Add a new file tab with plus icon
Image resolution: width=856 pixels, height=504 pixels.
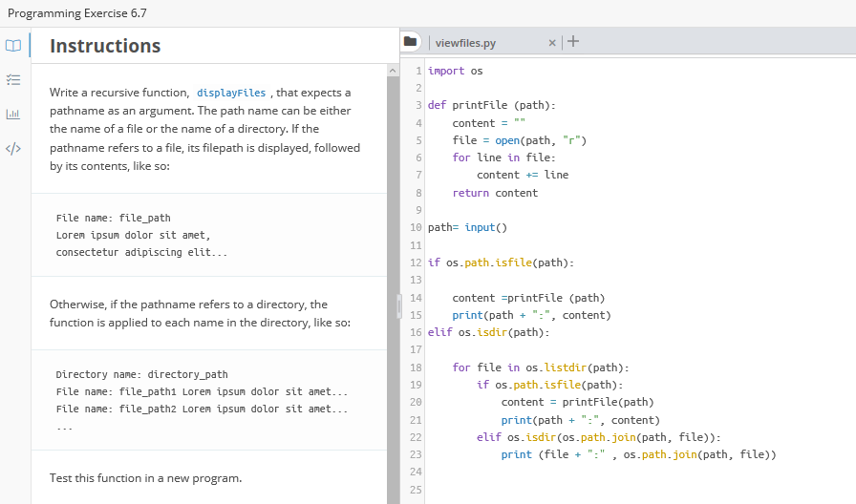click(572, 41)
